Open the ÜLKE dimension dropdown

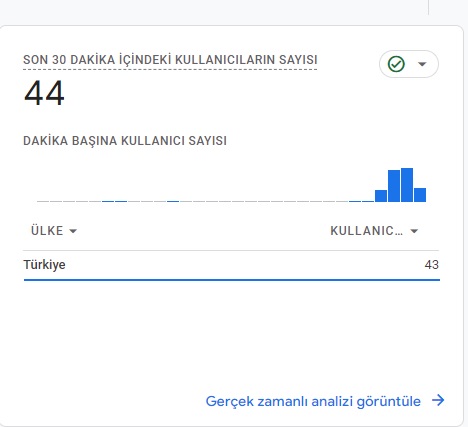pos(54,231)
